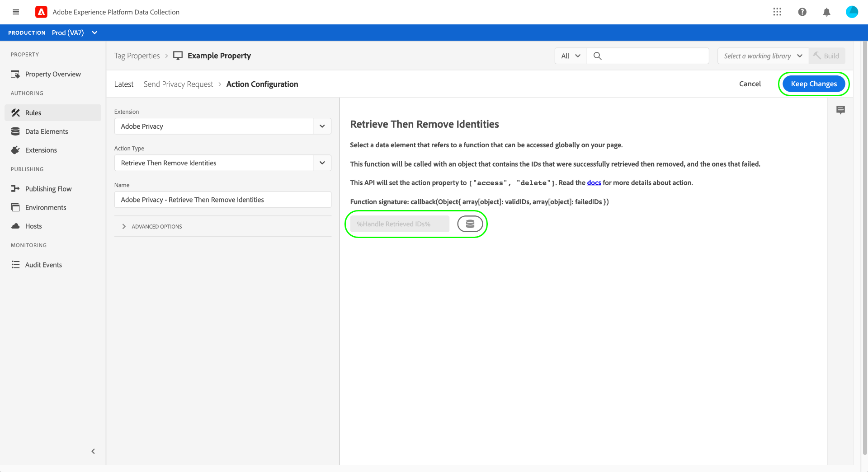
Task: Open the app switcher grid
Action: 777,12
